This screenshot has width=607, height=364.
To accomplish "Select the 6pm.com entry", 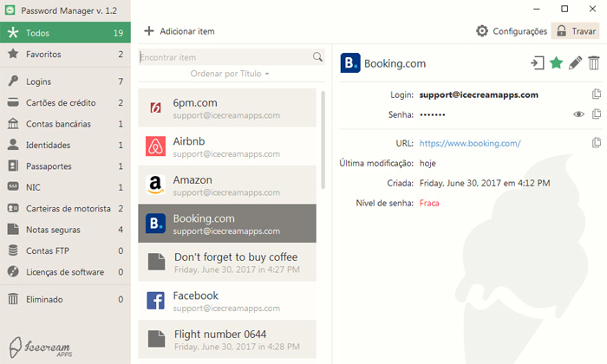I will pos(227,108).
